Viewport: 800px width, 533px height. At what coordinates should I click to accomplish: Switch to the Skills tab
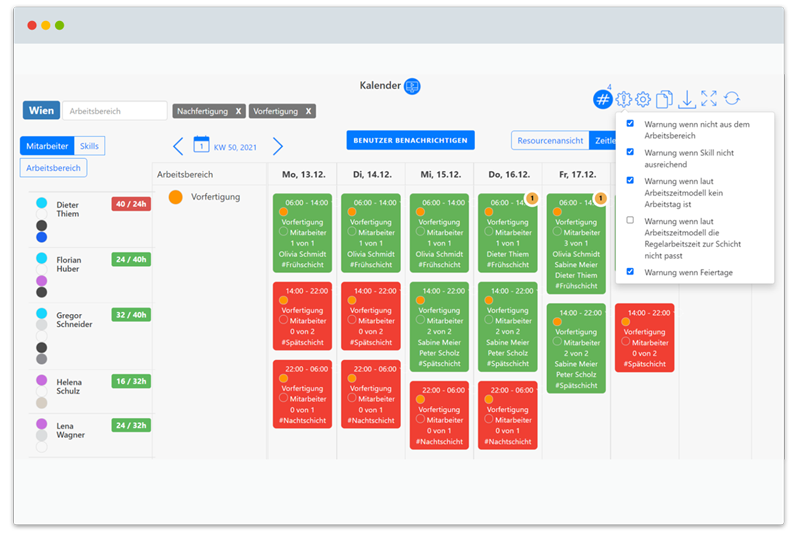pyautogui.click(x=89, y=146)
